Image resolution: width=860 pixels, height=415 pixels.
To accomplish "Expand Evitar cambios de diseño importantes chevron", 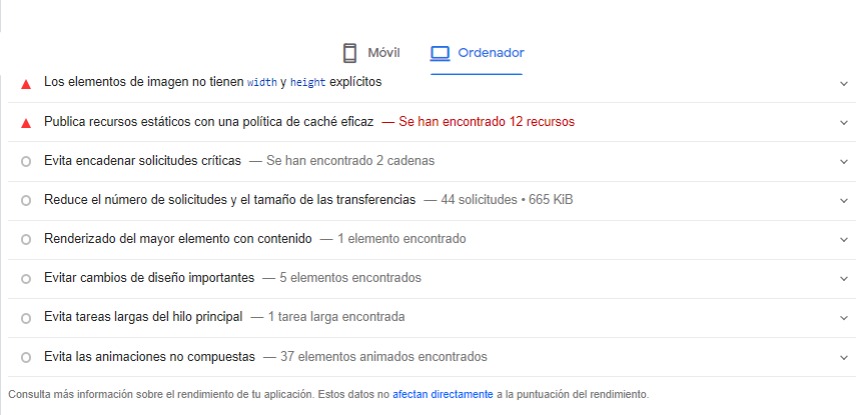I will click(x=844, y=278).
